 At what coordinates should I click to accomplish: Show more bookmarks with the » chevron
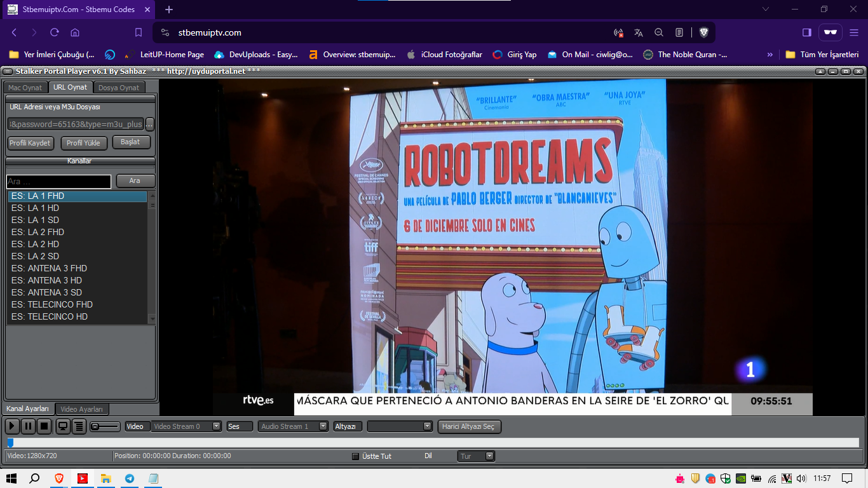click(770, 55)
